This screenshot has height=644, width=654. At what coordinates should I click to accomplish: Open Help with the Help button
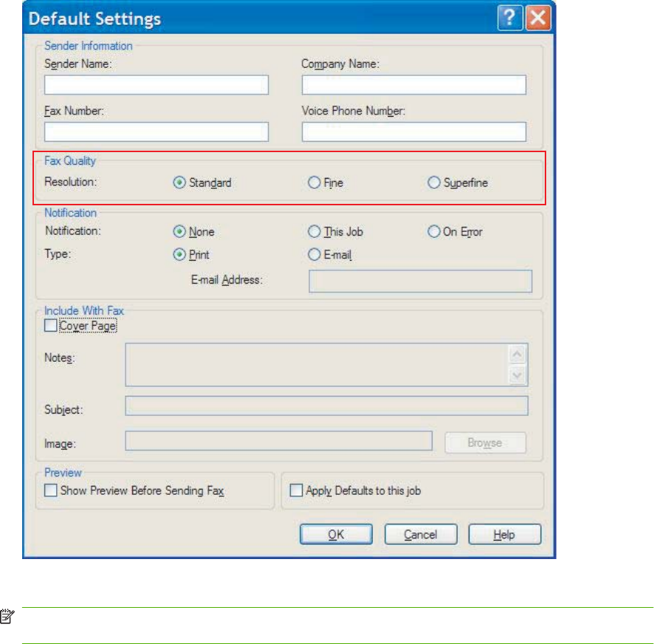tap(505, 535)
